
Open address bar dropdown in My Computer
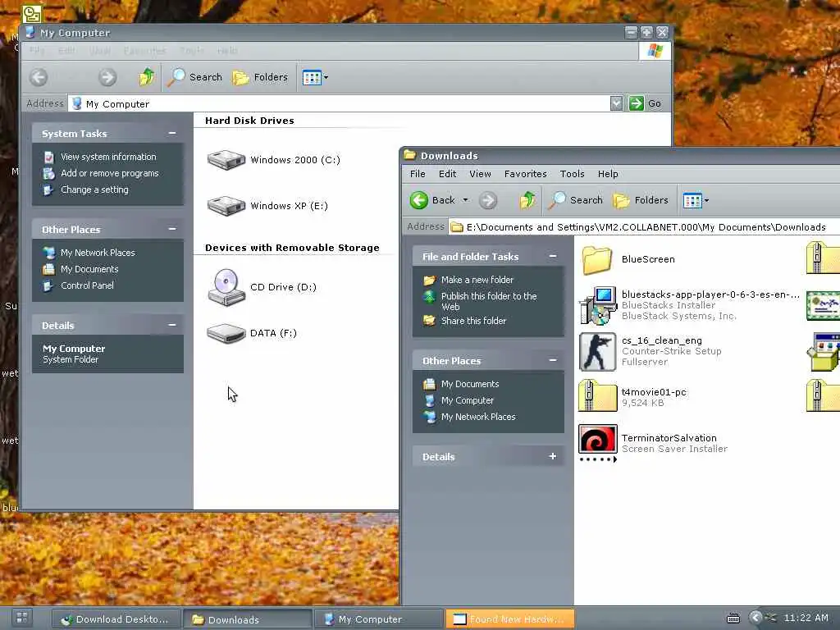click(616, 103)
